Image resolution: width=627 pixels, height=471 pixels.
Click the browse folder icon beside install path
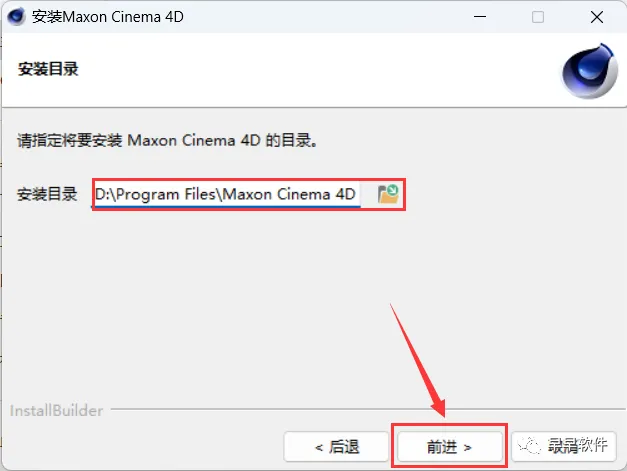[388, 194]
